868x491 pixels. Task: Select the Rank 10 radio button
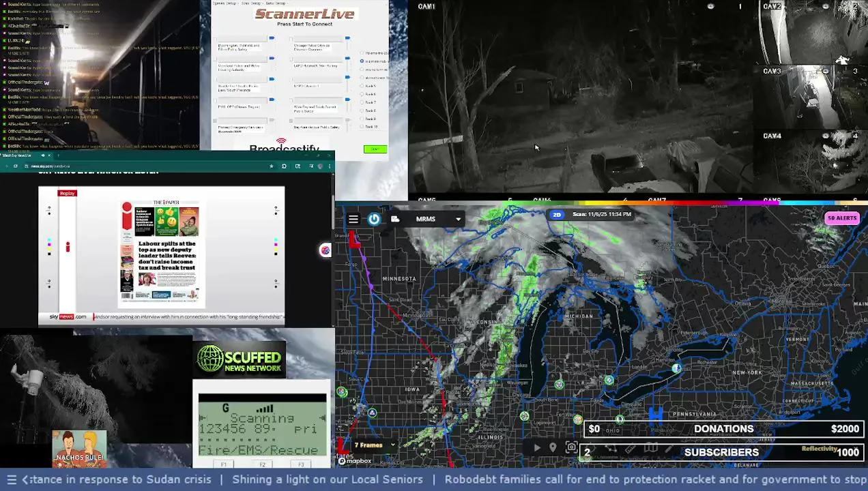[x=362, y=126]
